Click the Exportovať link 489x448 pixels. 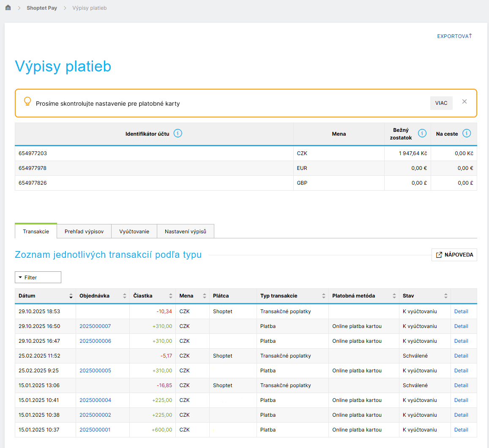(x=454, y=36)
